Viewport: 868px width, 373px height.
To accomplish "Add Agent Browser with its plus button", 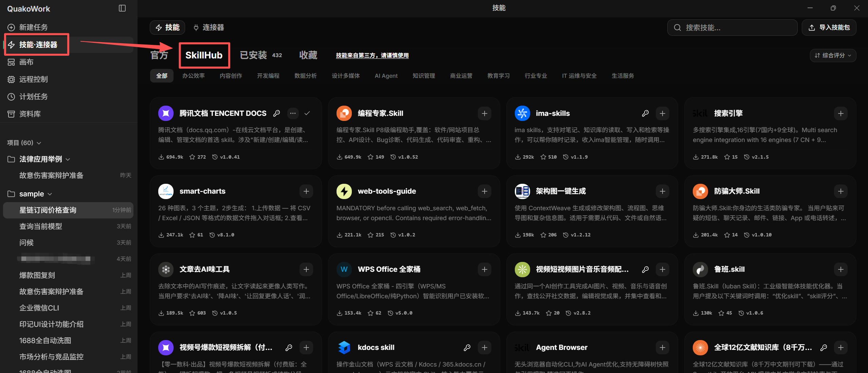I will click(663, 348).
